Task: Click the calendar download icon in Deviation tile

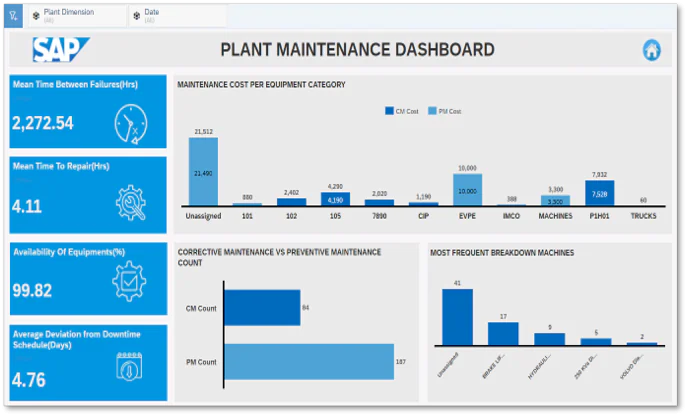Action: click(x=129, y=366)
